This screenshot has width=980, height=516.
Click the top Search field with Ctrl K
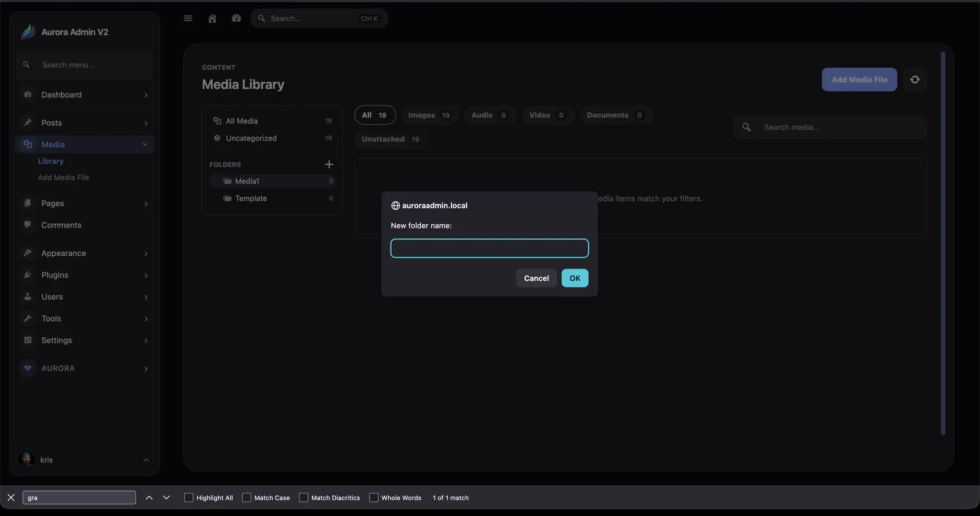tap(319, 19)
